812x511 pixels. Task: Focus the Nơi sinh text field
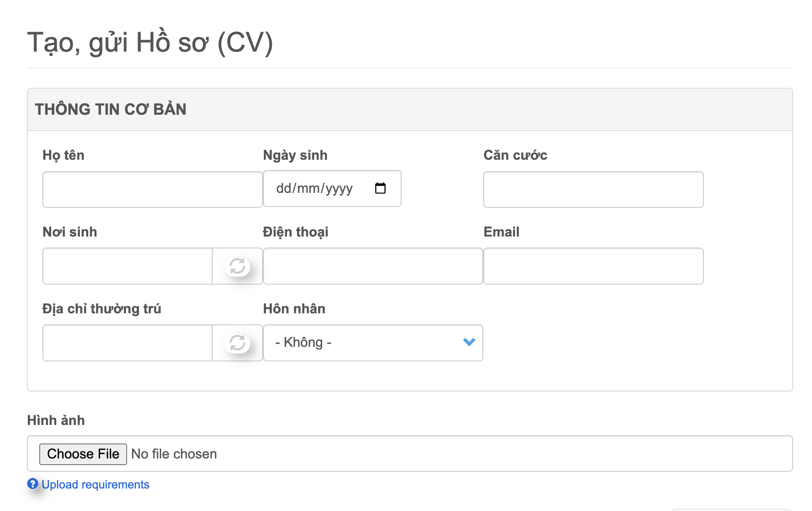[128, 267]
